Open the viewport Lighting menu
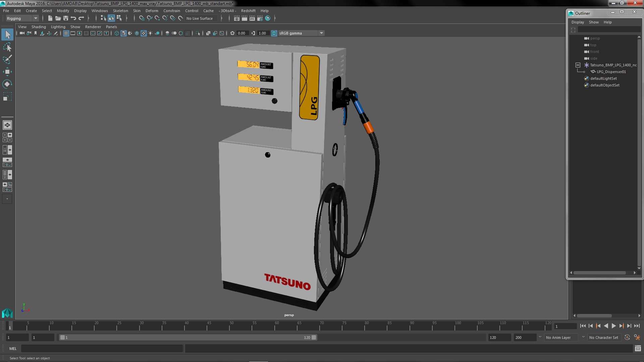 pos(58,27)
